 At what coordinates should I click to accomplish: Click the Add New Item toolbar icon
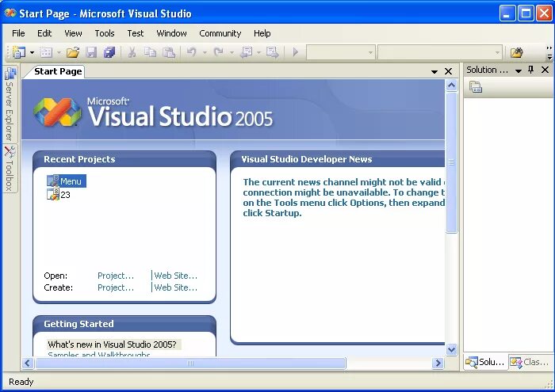(46, 53)
